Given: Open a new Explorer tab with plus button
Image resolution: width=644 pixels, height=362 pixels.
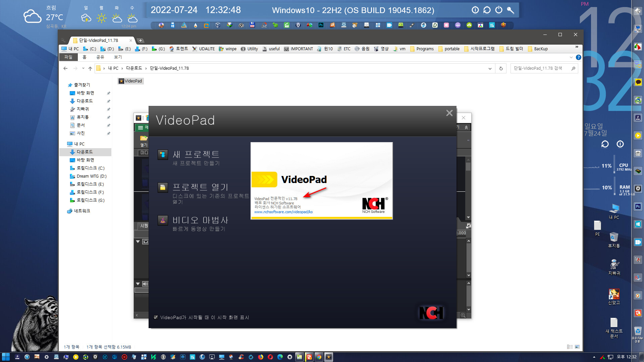Looking at the screenshot, I should [141, 41].
